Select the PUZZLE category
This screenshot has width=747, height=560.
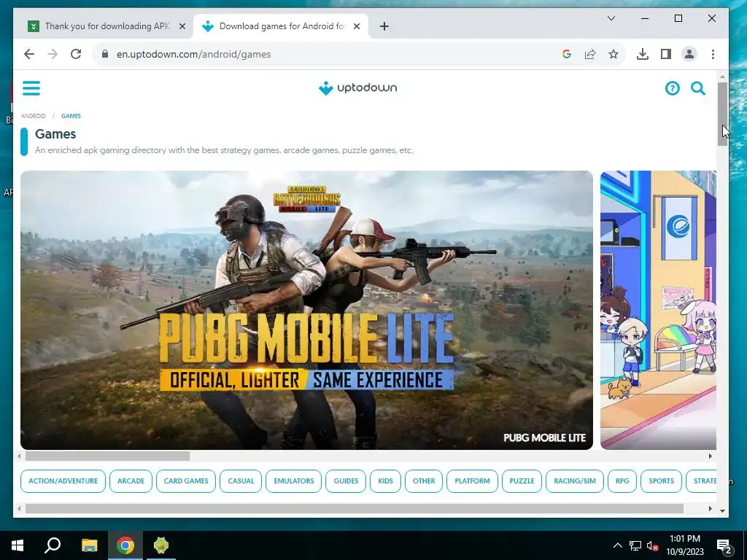click(x=522, y=481)
